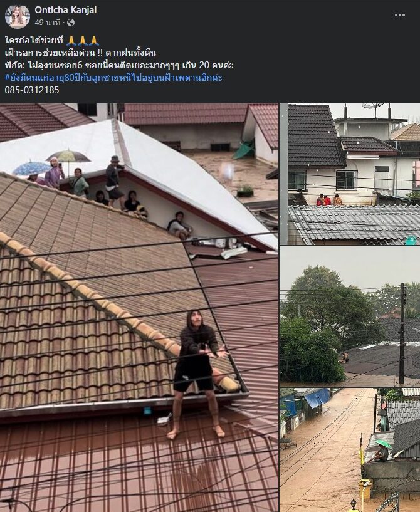This screenshot has height=512, width=420.
Task: Click the person with green umbrella
Action: coord(382,451)
